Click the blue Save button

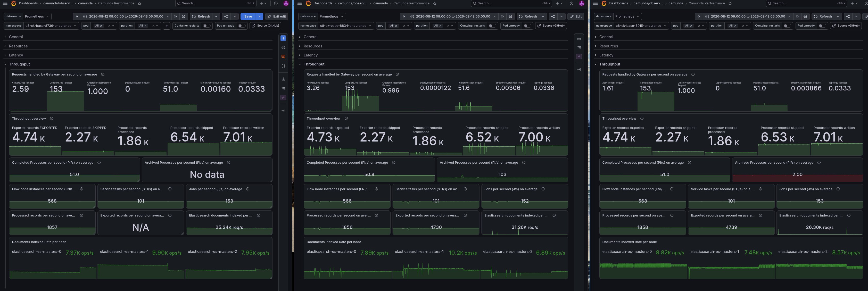tap(248, 16)
